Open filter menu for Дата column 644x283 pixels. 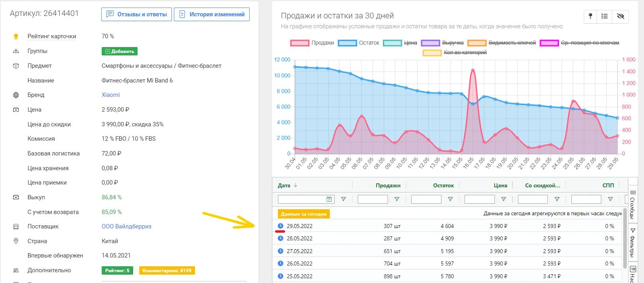343,199
